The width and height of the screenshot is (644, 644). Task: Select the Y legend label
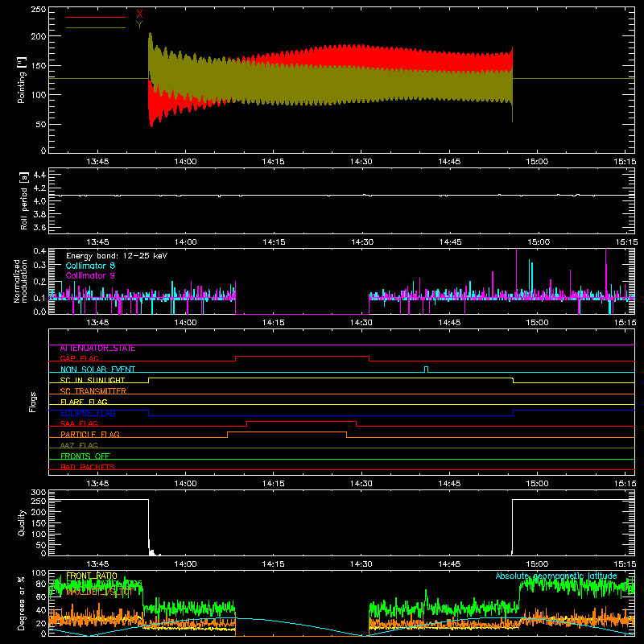139,25
